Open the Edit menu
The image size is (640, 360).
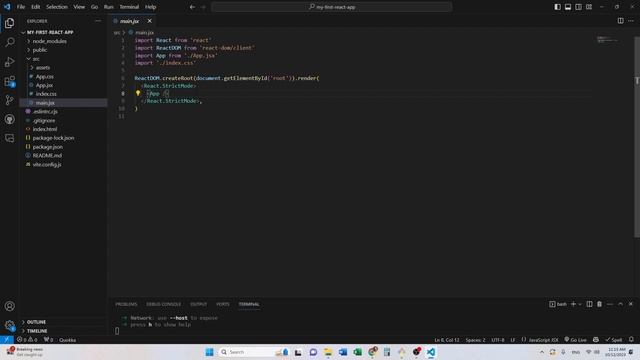[36, 7]
